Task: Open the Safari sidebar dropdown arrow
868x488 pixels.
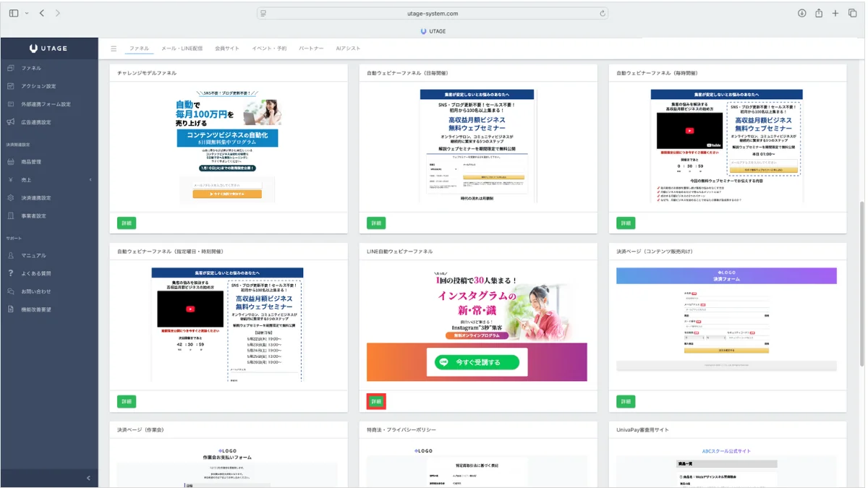Action: [27, 13]
